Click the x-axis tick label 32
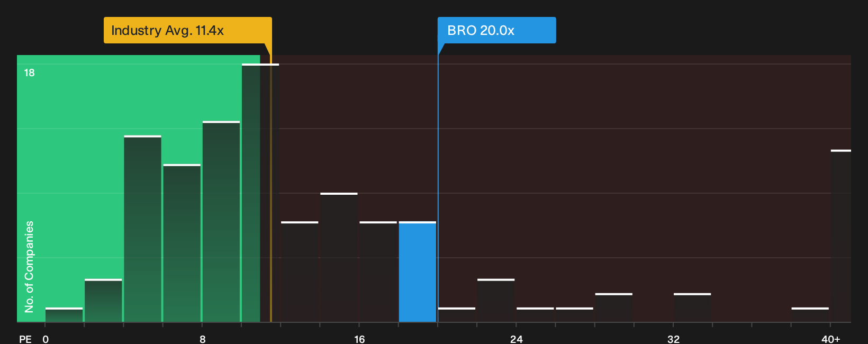Viewport: 868px width, 344px height. pyautogui.click(x=673, y=339)
